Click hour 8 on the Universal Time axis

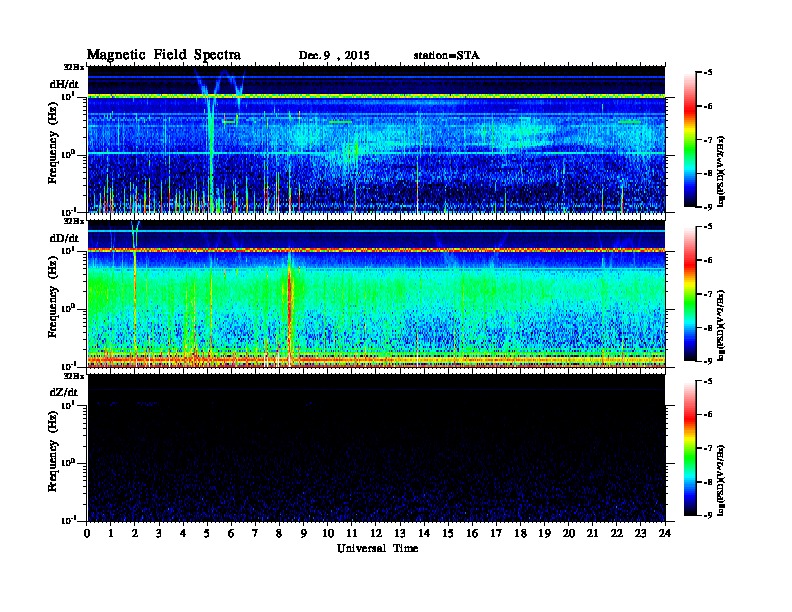pos(279,533)
